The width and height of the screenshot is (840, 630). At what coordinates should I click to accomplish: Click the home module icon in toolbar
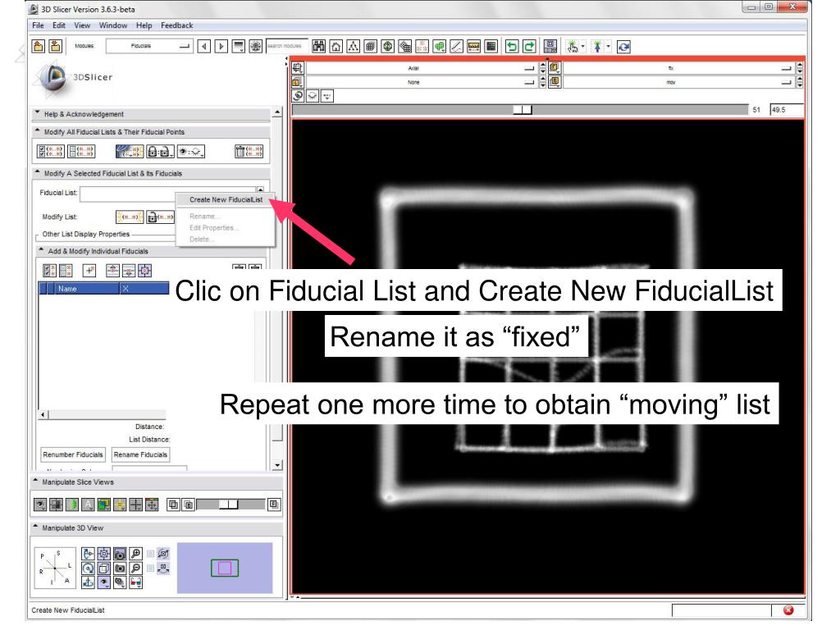coord(336,47)
